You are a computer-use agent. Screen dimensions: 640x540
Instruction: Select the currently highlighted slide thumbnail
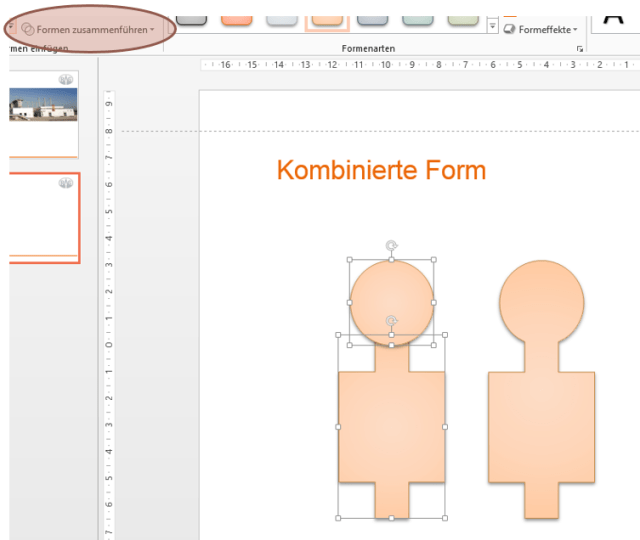click(44, 218)
